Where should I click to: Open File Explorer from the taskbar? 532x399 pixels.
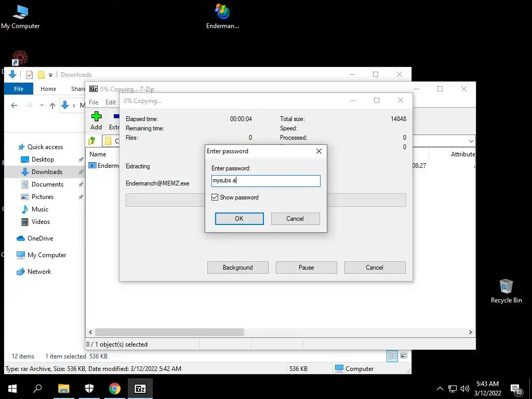(63, 389)
